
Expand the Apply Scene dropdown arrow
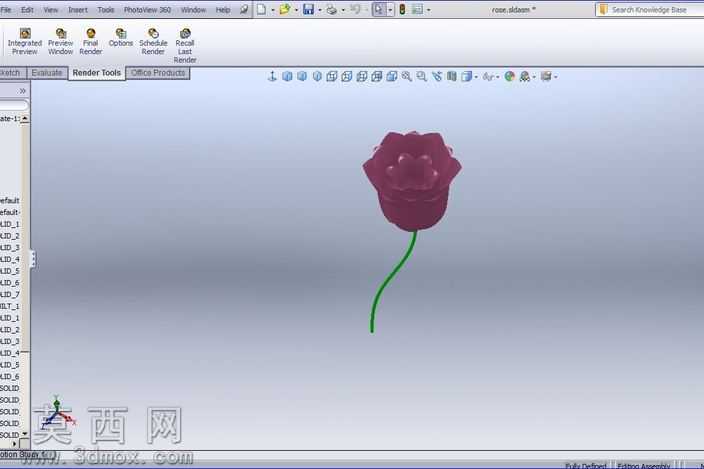coord(534,77)
